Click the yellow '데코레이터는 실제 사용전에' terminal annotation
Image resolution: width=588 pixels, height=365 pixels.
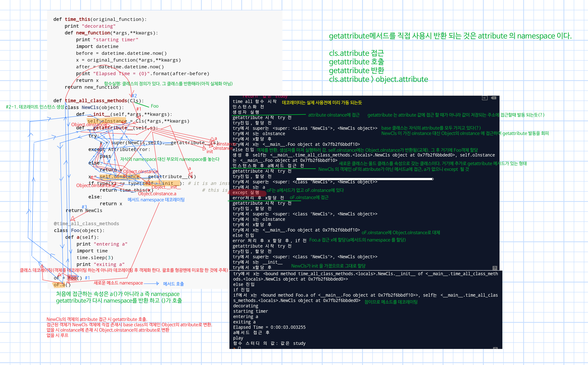coord(322,103)
